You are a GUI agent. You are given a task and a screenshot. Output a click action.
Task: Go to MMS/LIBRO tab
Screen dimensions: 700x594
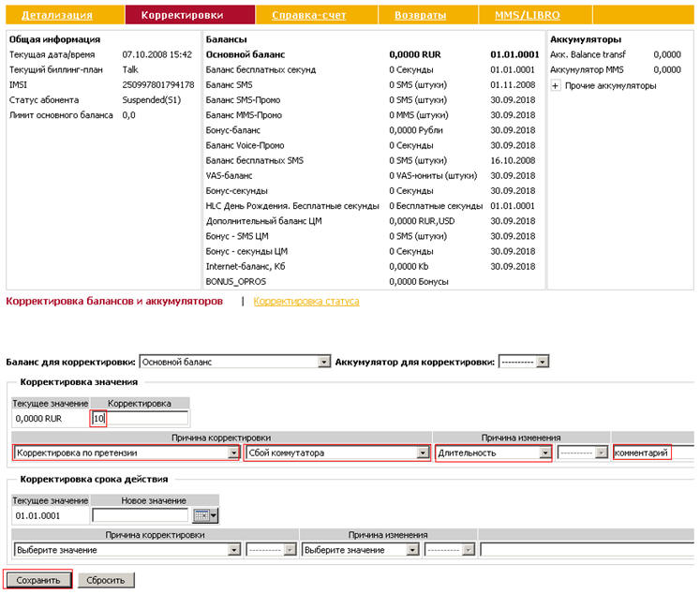(x=528, y=15)
